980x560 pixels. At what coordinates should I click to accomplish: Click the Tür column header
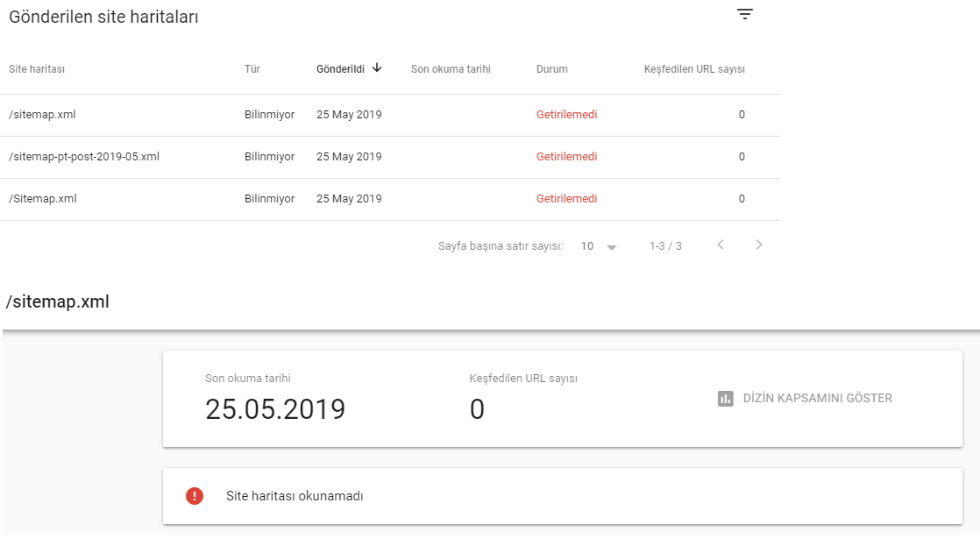[252, 68]
